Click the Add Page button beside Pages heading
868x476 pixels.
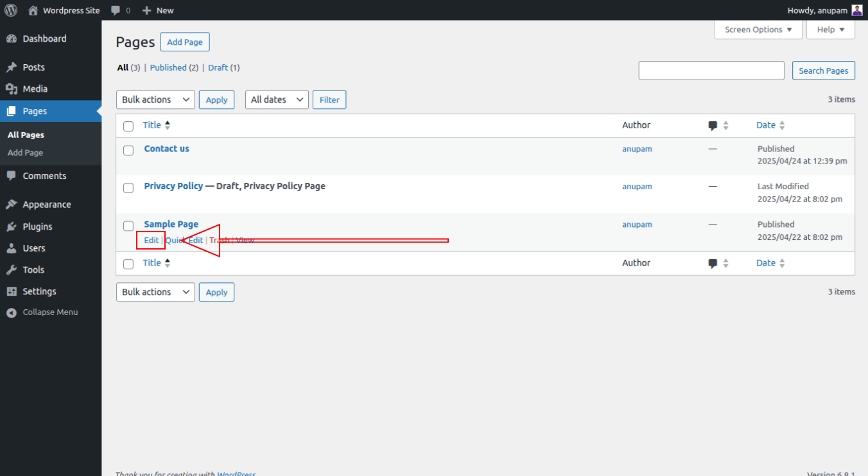(x=185, y=42)
